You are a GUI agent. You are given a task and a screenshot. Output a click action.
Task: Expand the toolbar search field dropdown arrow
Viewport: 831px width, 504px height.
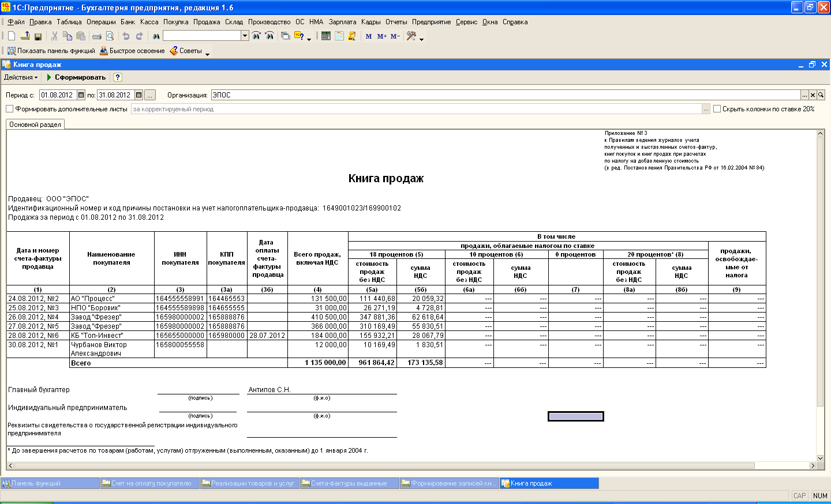tap(245, 36)
